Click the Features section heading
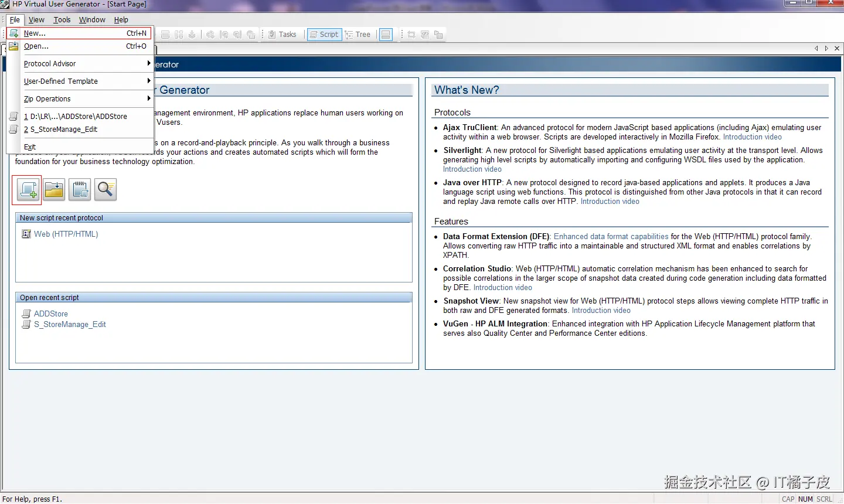 (x=451, y=222)
